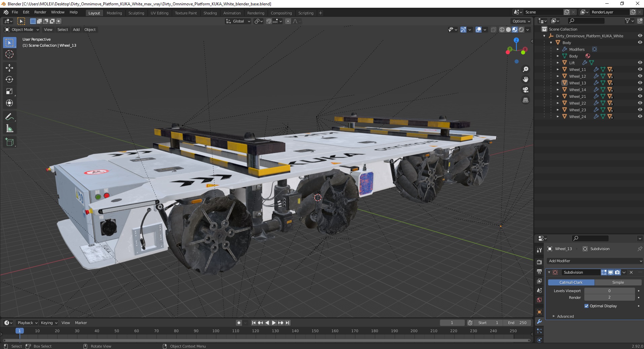This screenshot has height=349, width=644.
Task: Toggle X-ray display mode
Action: (493, 30)
